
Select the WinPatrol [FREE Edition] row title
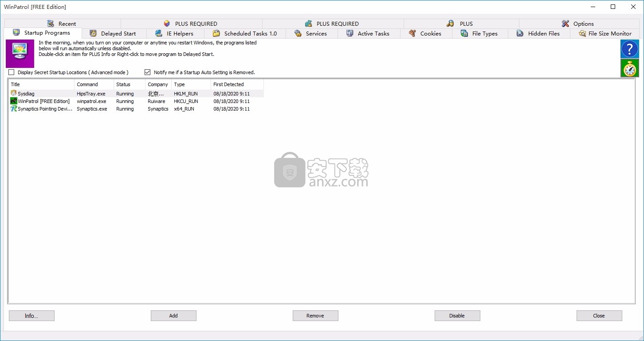[x=43, y=101]
